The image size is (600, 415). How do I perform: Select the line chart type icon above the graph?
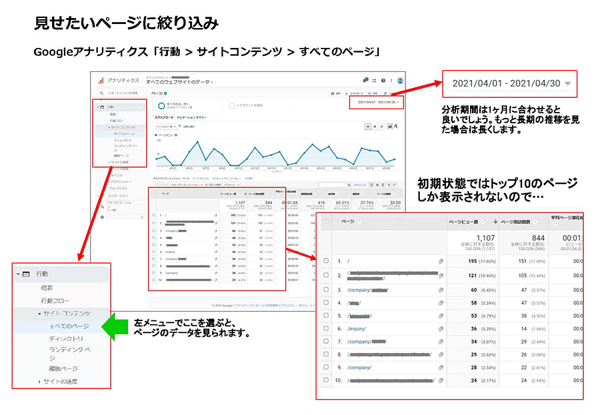pyautogui.click(x=390, y=126)
